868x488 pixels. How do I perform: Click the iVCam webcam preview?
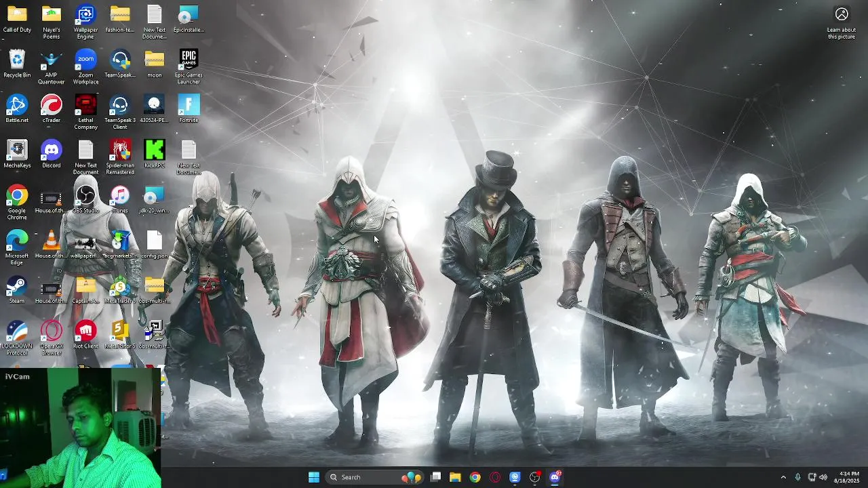pos(81,428)
